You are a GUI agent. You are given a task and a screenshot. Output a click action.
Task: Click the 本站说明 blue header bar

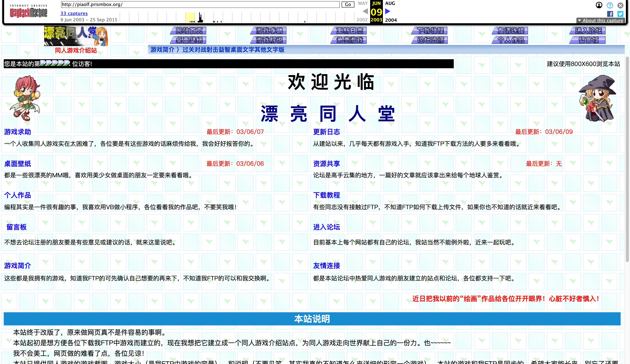click(312, 319)
